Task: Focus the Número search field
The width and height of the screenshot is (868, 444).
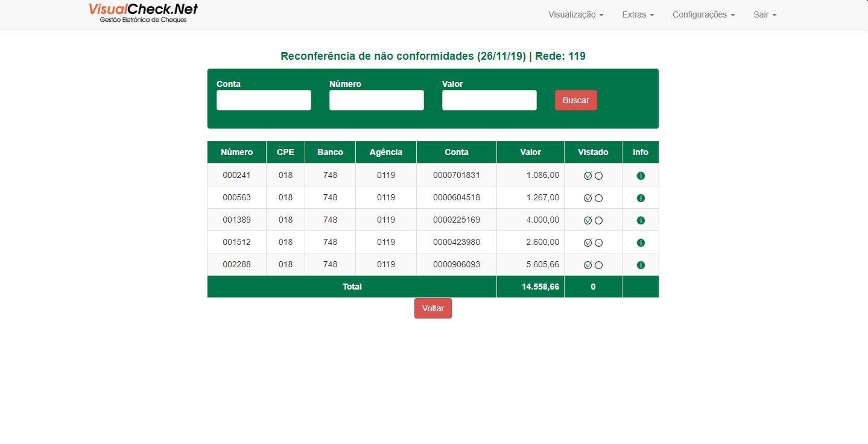Action: 376,100
